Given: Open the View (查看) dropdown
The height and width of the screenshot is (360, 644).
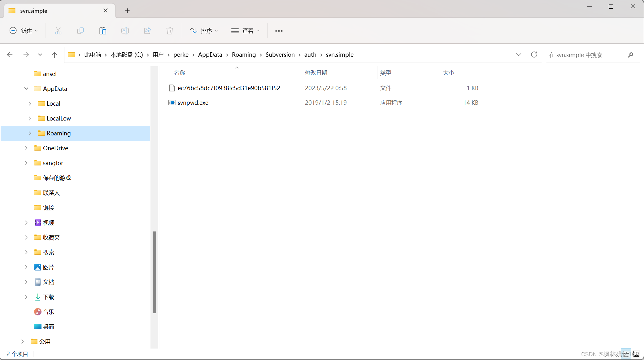Looking at the screenshot, I should [245, 31].
